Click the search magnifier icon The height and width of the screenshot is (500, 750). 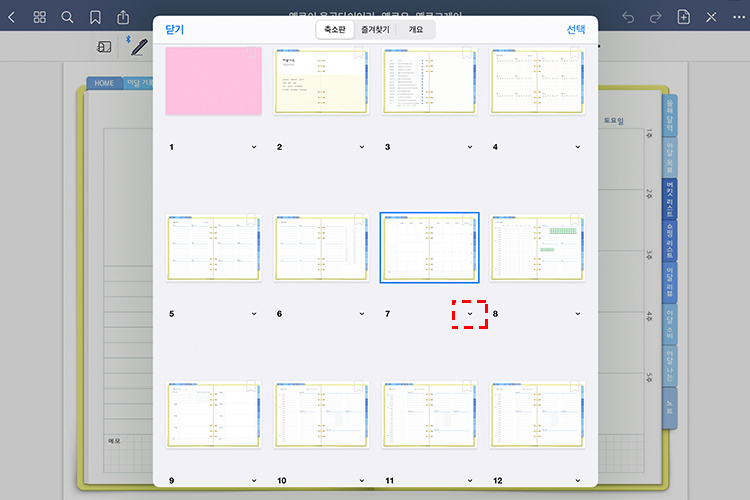[67, 18]
